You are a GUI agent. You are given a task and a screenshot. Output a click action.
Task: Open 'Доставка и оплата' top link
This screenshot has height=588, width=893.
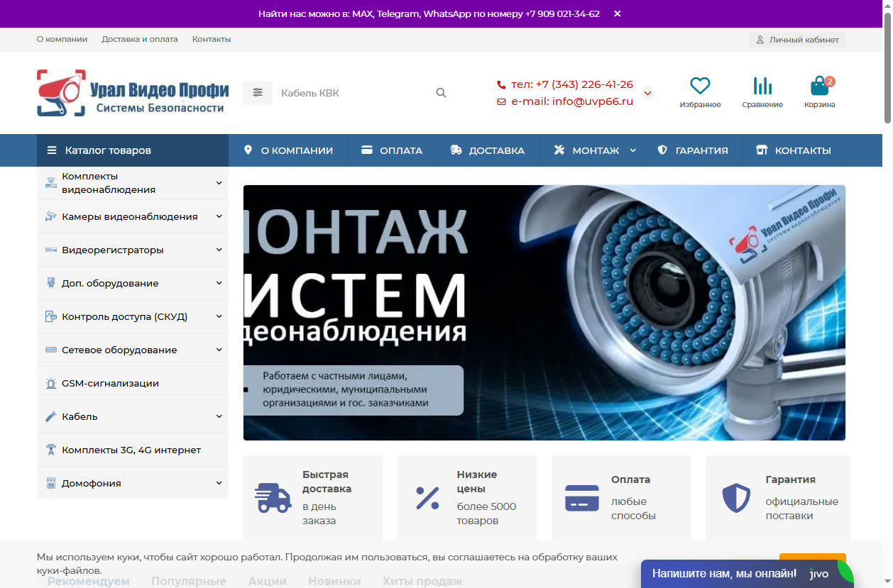pyautogui.click(x=140, y=39)
